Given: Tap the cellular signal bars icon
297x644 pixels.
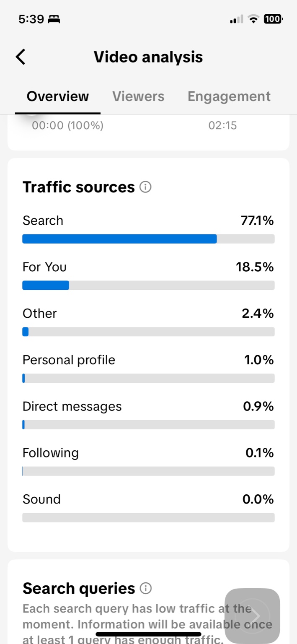Looking at the screenshot, I should pyautogui.click(x=237, y=19).
